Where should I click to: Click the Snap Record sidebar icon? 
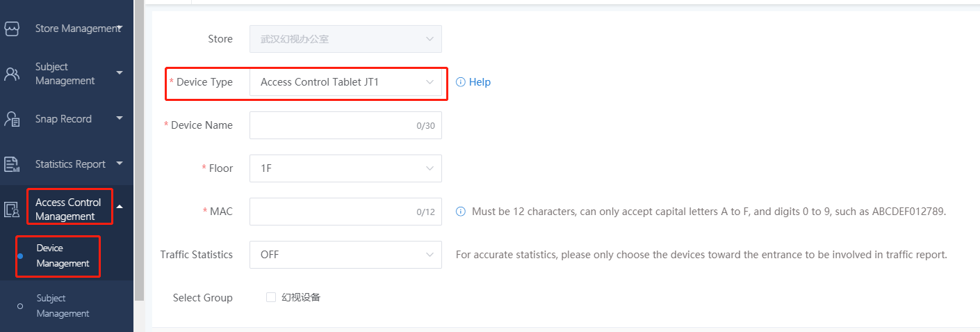12,119
